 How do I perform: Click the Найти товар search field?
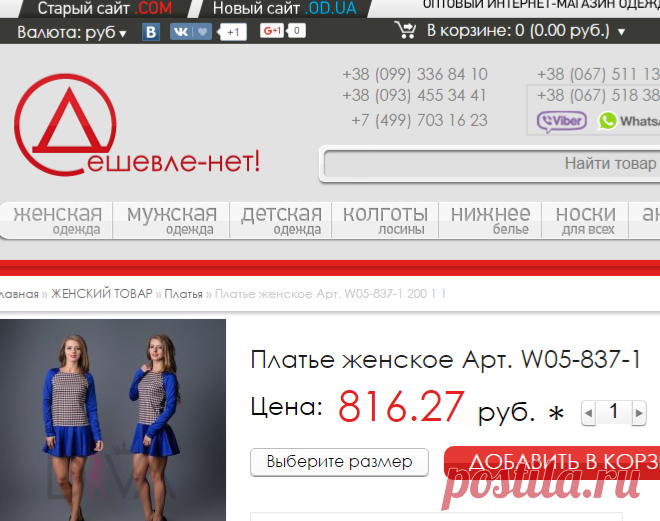tap(492, 164)
